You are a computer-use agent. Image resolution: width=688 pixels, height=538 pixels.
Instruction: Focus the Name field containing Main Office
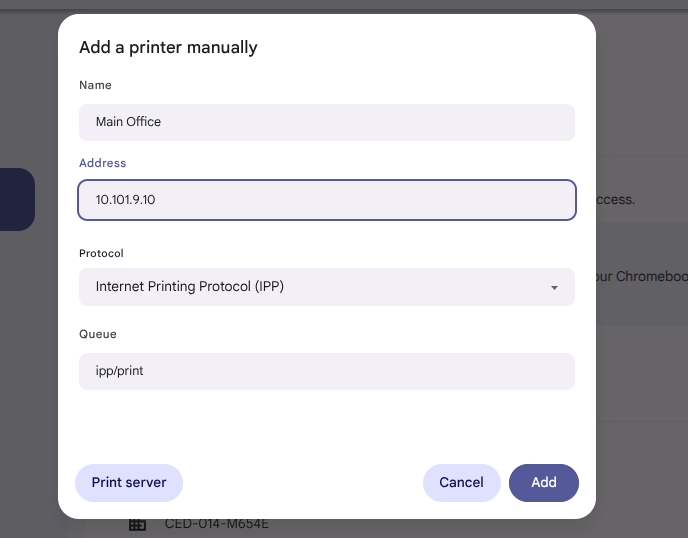pos(327,122)
